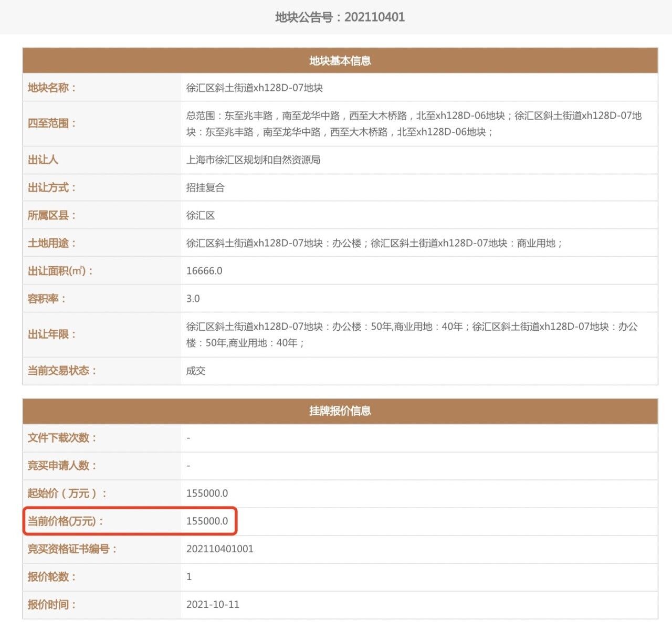
Task: Select the 招挂复合 value
Action: (205, 187)
